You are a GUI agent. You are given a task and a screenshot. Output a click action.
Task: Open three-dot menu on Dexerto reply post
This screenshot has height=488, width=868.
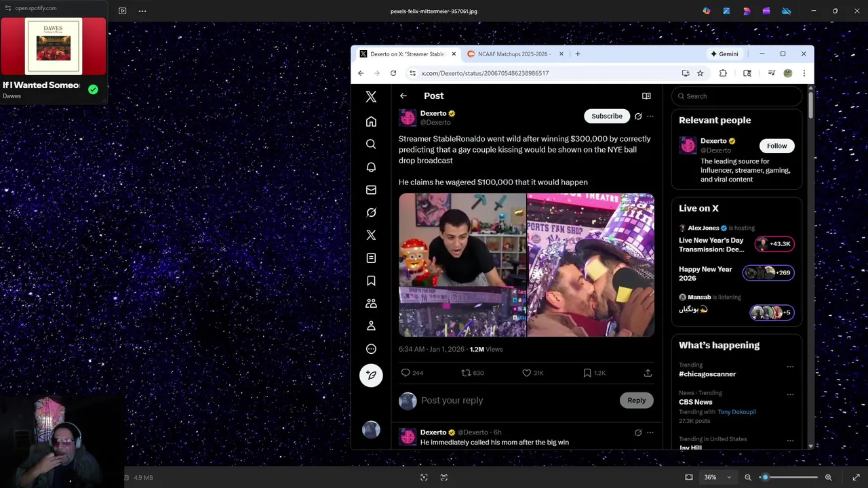[650, 432]
